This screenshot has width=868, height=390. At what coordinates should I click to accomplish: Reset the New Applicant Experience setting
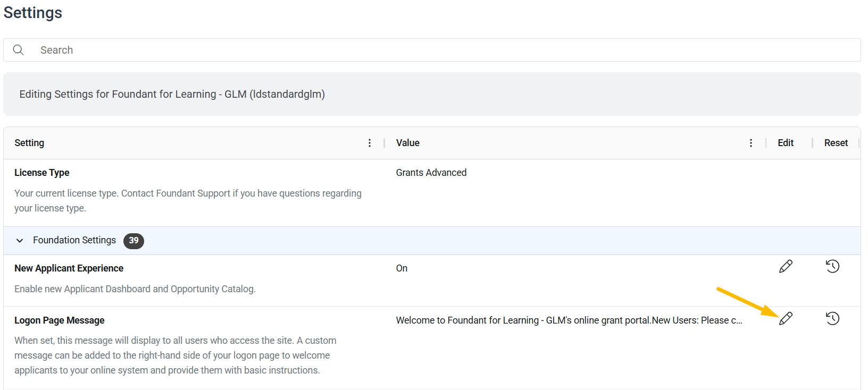coord(833,266)
